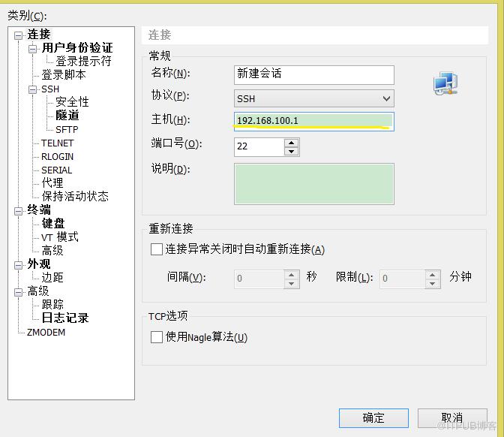504x437 pixels.
Task: Select 代理 in the category tree
Action: click(x=52, y=182)
